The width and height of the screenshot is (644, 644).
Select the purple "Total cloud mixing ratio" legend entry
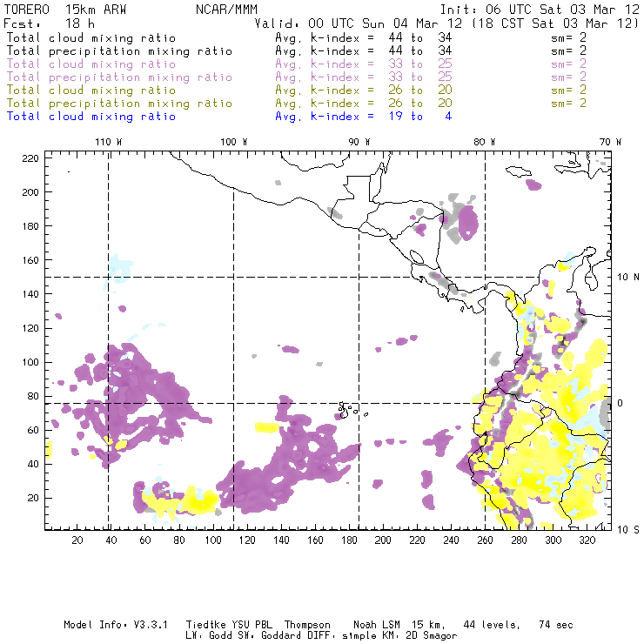pos(91,64)
